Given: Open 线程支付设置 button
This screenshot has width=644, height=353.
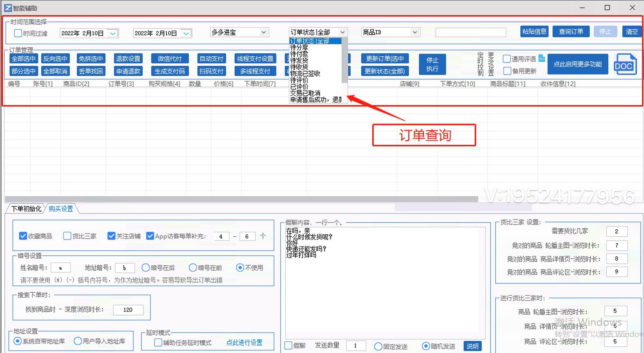Looking at the screenshot, I should [x=255, y=58].
